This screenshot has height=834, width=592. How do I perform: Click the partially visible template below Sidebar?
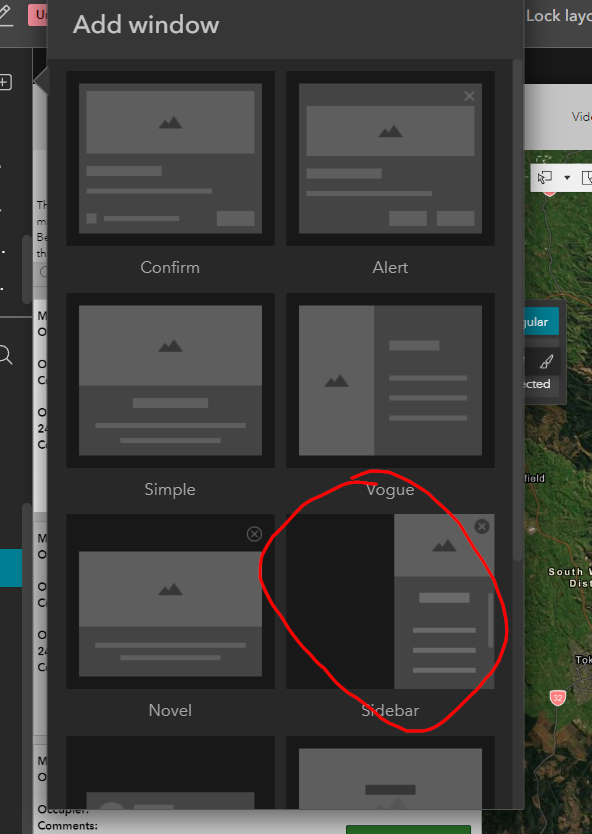(x=390, y=773)
